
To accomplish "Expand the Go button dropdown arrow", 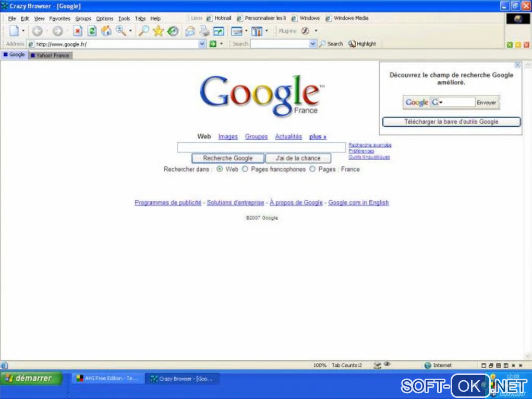I will tap(222, 44).
